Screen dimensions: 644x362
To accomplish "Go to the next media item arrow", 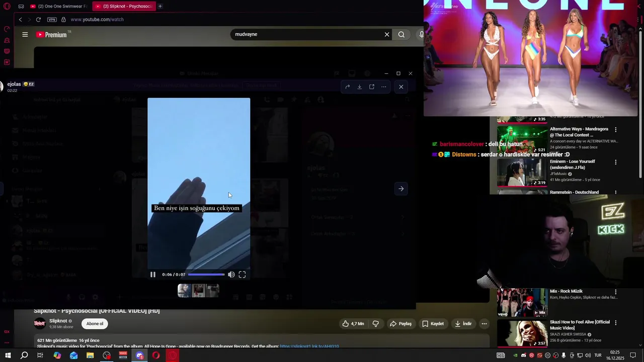I will (x=401, y=189).
